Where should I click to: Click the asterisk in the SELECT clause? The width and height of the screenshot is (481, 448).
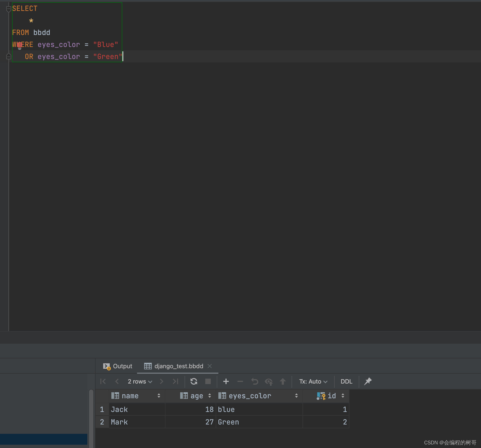(x=31, y=21)
